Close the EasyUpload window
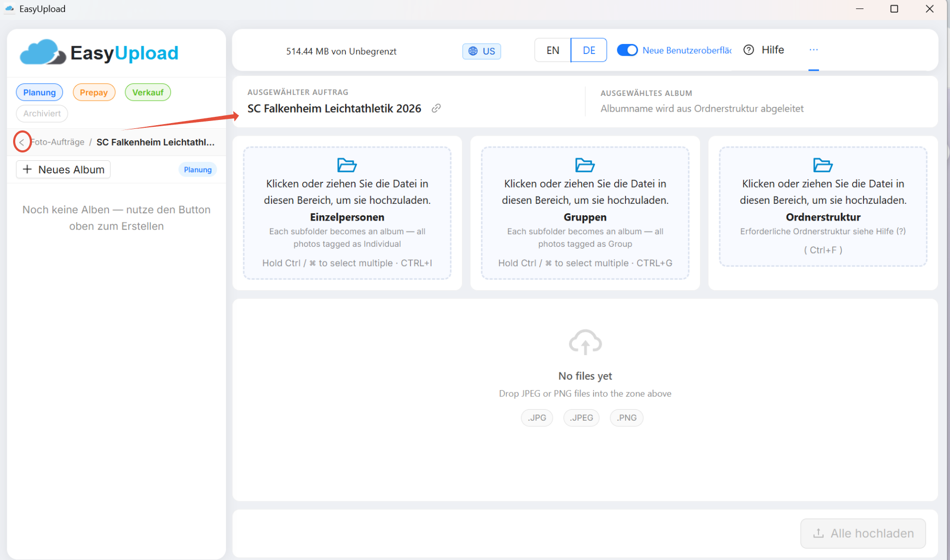Viewport: 950px width, 560px height. pos(930,9)
